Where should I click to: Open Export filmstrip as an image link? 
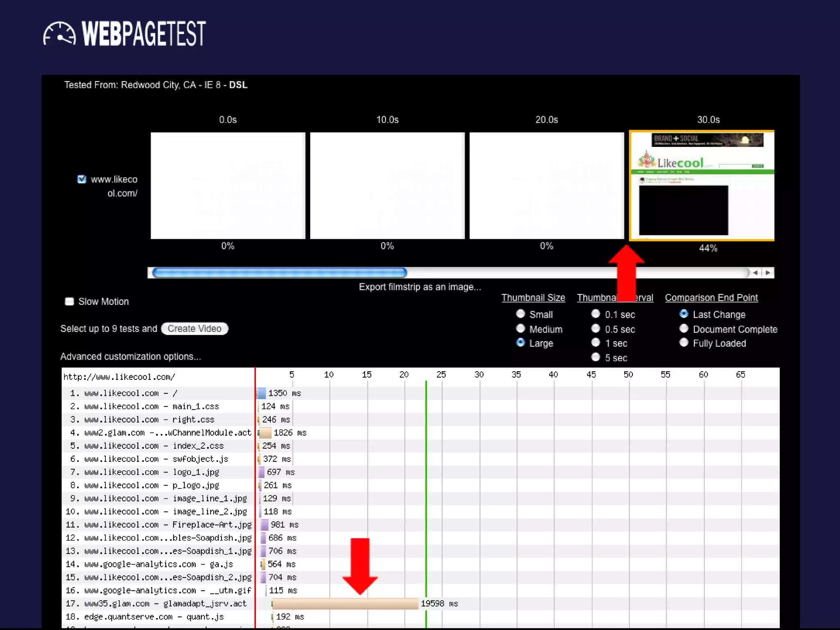420,287
